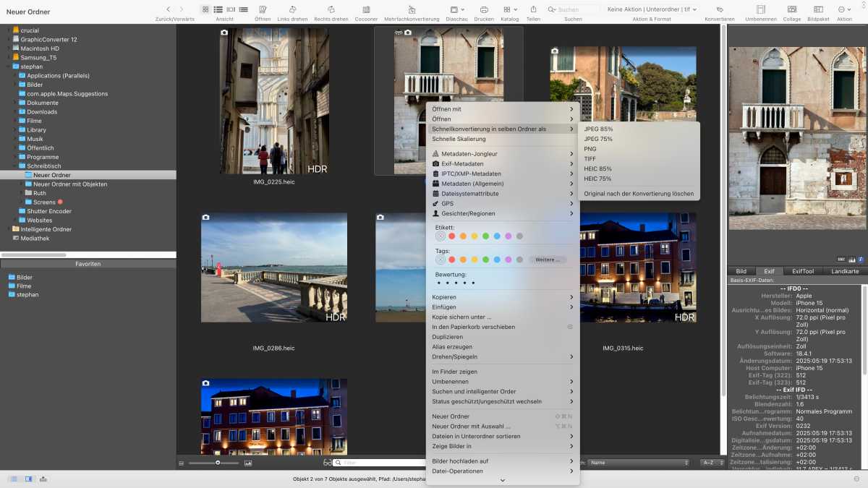Click the Bildpaket toolbar icon

[818, 9]
